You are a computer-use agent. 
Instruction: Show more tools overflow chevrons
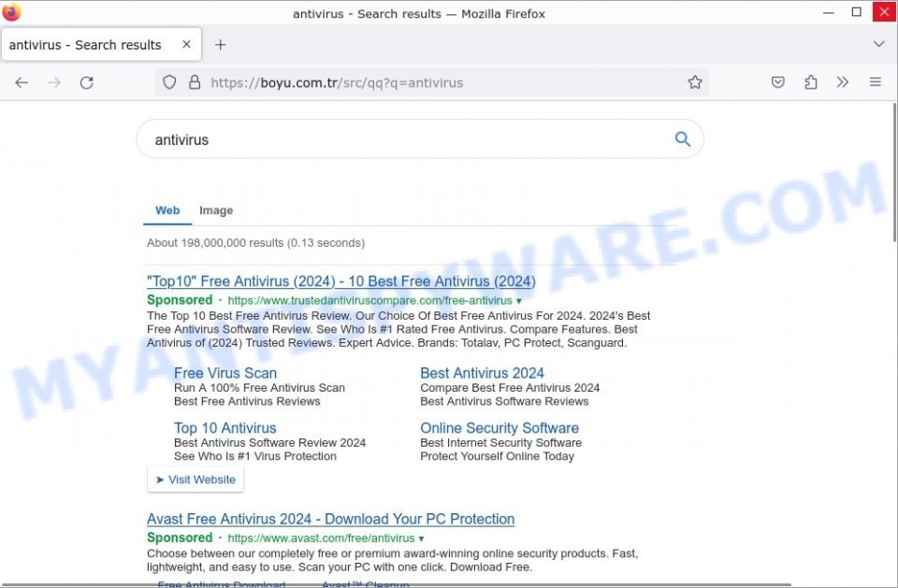[x=843, y=82]
